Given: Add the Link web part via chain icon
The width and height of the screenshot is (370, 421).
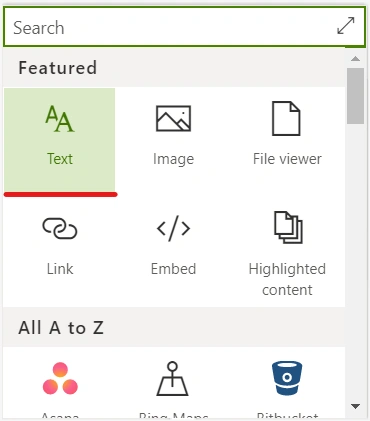Looking at the screenshot, I should (x=60, y=228).
